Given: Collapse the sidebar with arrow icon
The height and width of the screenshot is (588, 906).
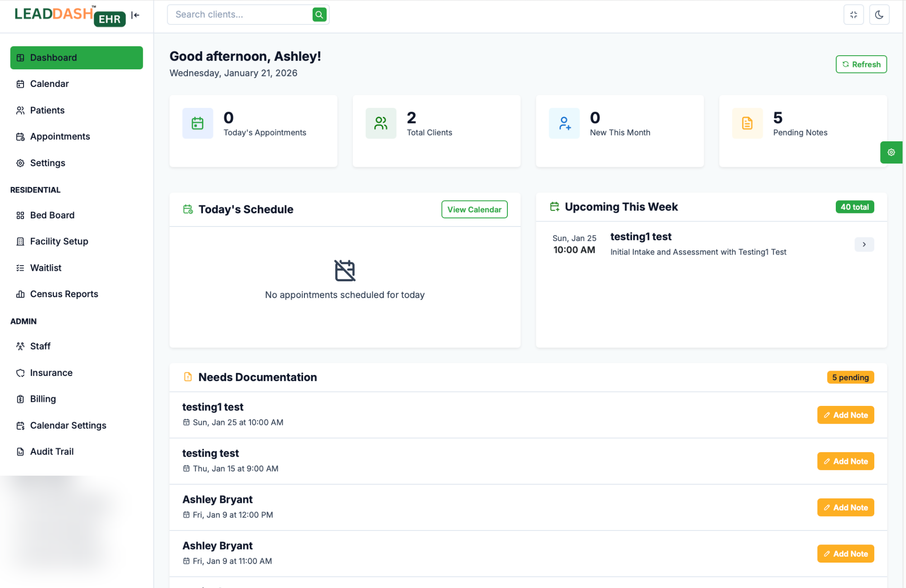Looking at the screenshot, I should pos(135,15).
